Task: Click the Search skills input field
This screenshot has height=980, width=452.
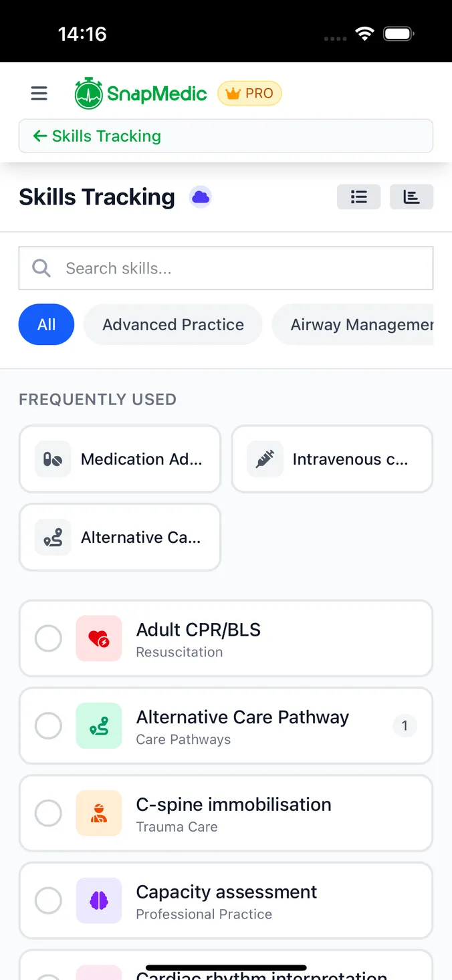Action: [226, 268]
